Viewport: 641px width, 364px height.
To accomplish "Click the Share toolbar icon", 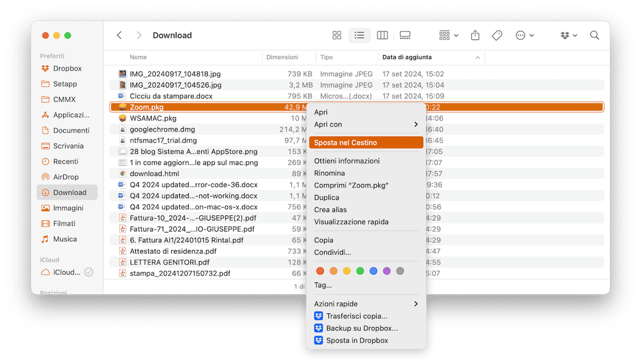I will (475, 35).
